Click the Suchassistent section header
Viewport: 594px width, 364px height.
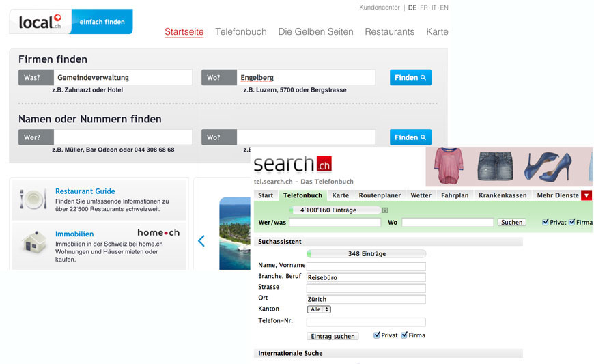coord(388,242)
